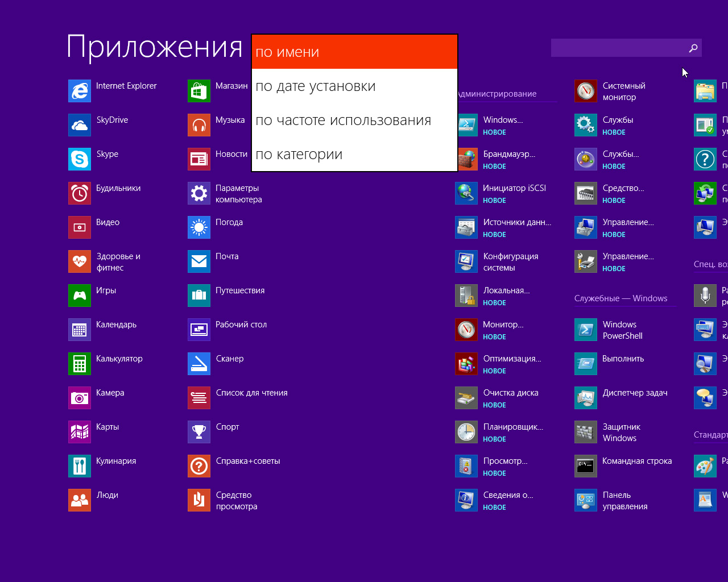
Task: Open the Видео app icon
Action: click(x=80, y=227)
